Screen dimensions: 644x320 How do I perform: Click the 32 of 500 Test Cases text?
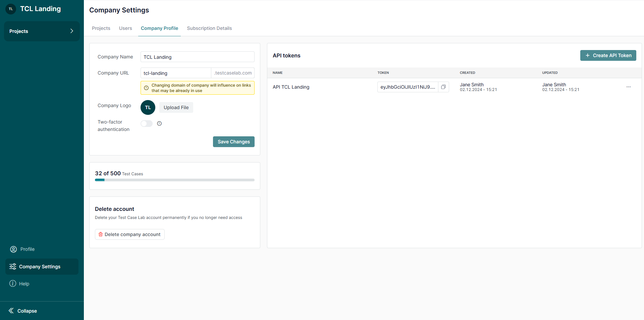point(119,173)
